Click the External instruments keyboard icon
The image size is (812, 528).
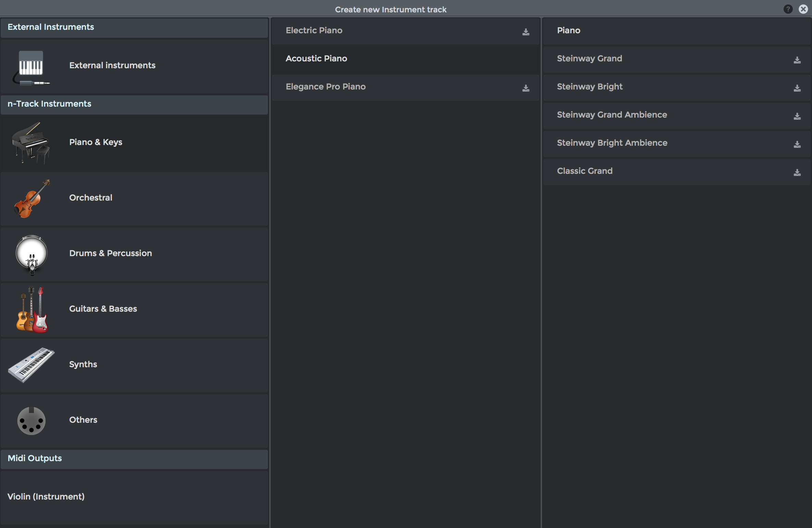pyautogui.click(x=31, y=68)
